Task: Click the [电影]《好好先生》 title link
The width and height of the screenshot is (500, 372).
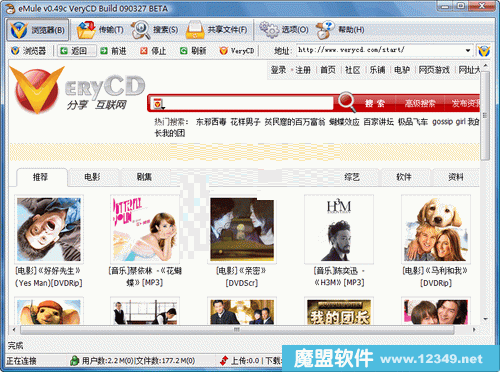Action: click(x=49, y=277)
